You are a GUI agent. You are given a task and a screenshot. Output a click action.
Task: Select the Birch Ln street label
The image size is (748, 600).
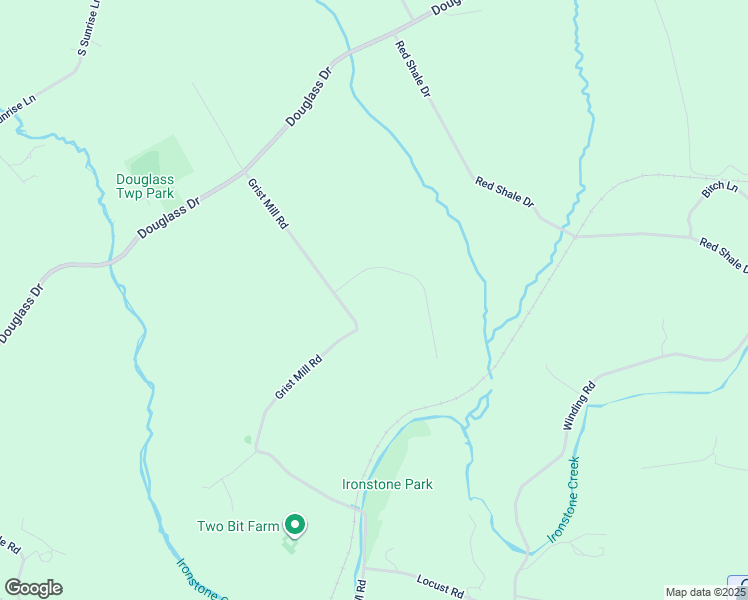[719, 188]
